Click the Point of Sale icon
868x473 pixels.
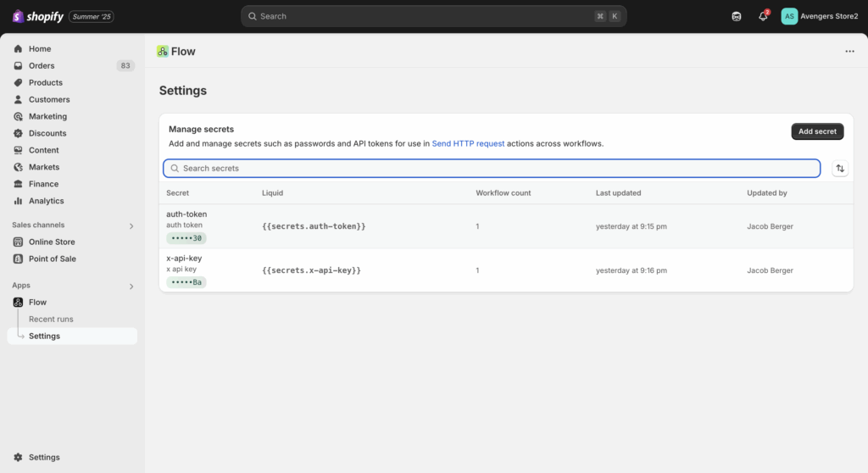click(x=19, y=259)
